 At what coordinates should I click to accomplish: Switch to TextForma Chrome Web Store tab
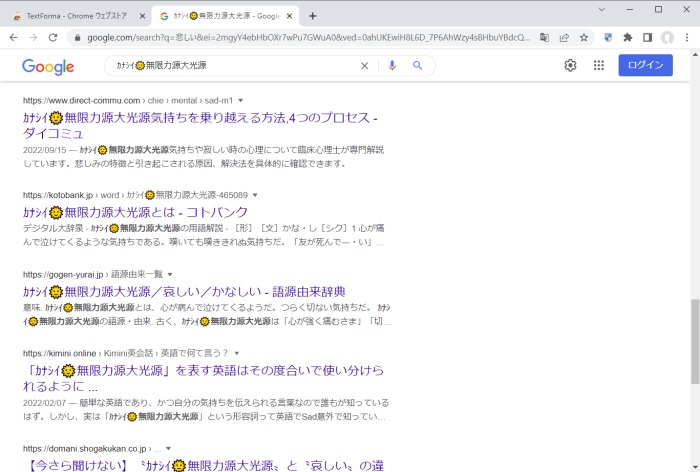(76, 16)
